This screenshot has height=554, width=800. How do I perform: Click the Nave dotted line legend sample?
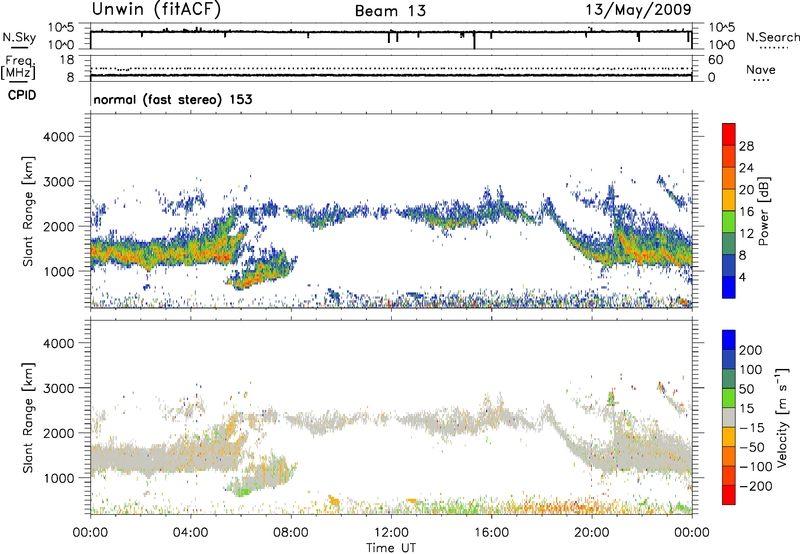click(x=761, y=80)
